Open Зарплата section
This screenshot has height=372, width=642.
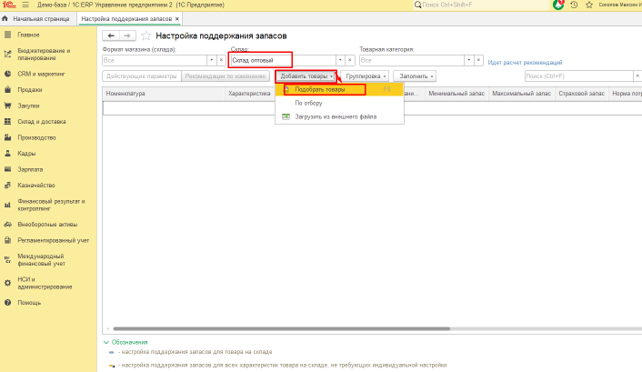click(x=30, y=169)
